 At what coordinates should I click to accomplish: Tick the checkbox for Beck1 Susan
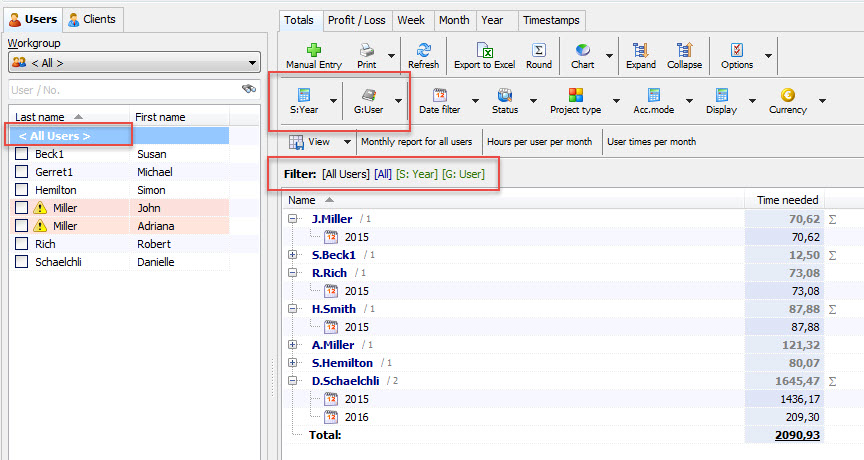(22, 154)
